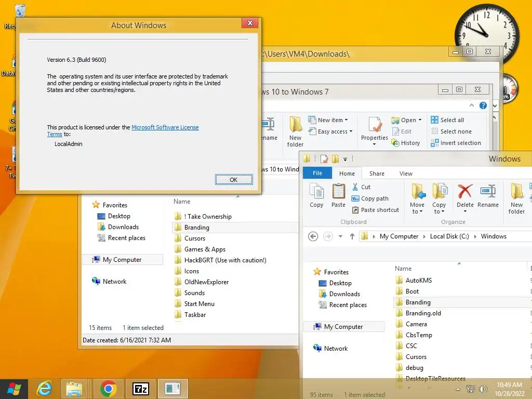
Task: Click History in the ribbon
Action: 406,143
